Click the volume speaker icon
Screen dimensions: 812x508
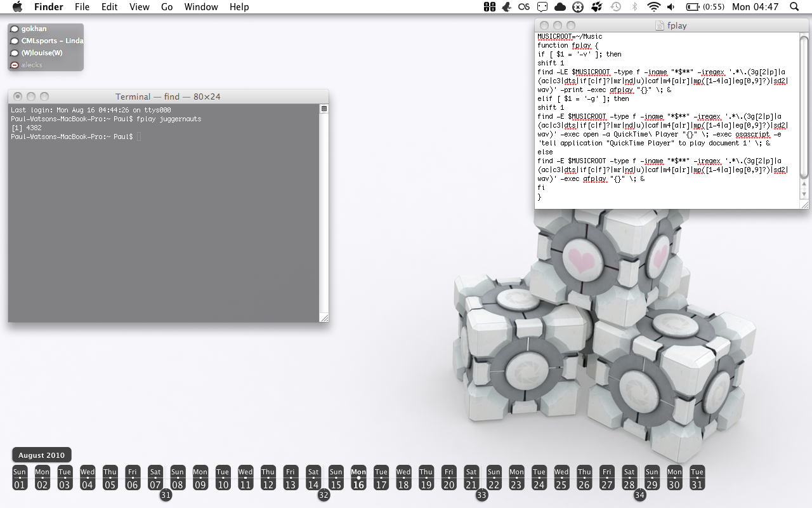point(671,7)
